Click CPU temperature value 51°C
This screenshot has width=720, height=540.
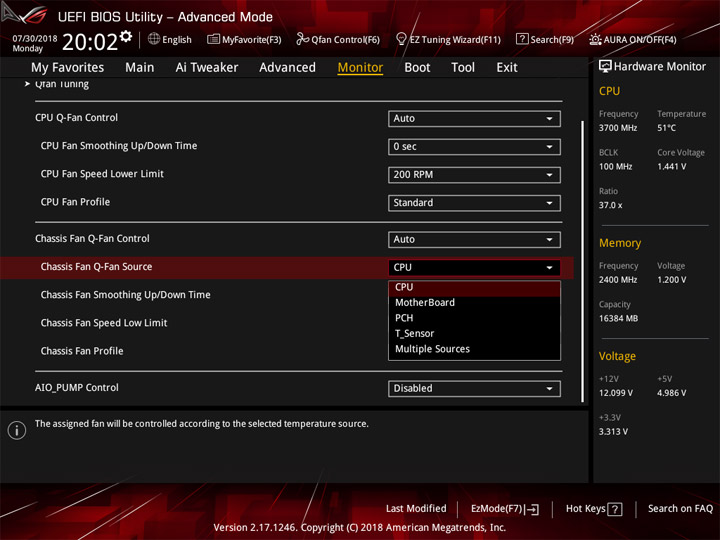coord(666,128)
